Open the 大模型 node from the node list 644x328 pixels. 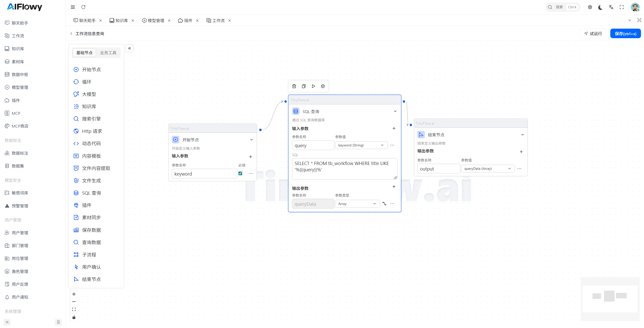point(89,94)
